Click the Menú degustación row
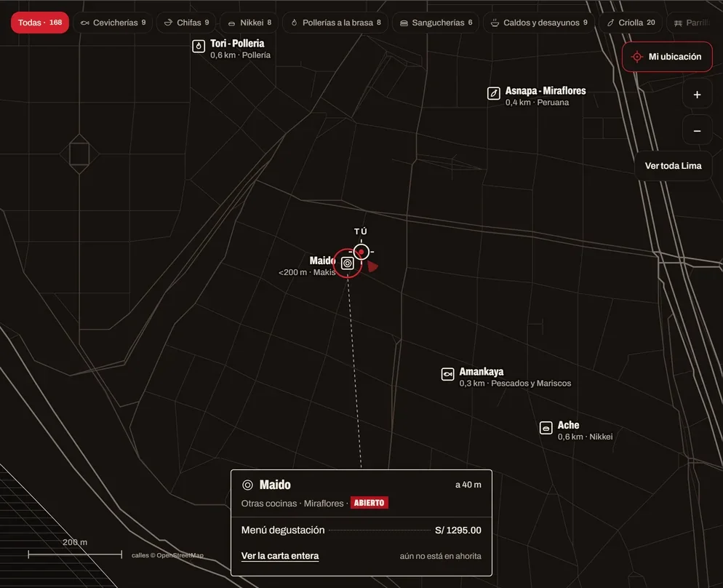The width and height of the screenshot is (723, 588). [361, 531]
